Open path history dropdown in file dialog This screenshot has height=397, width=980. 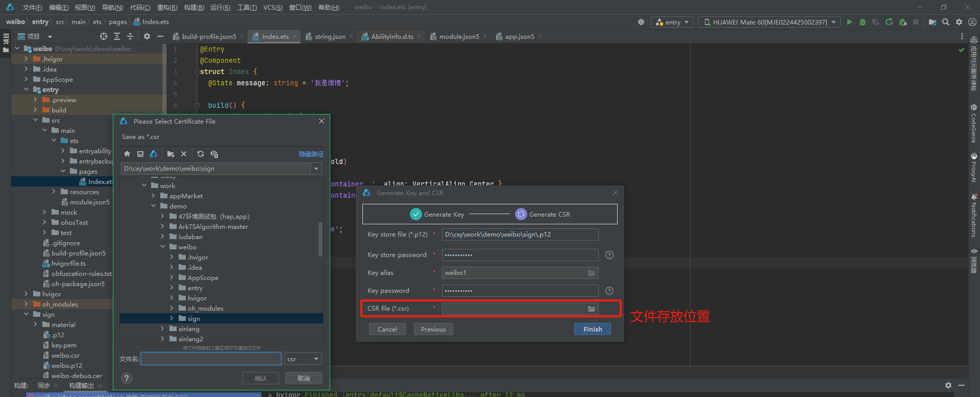tap(316, 169)
